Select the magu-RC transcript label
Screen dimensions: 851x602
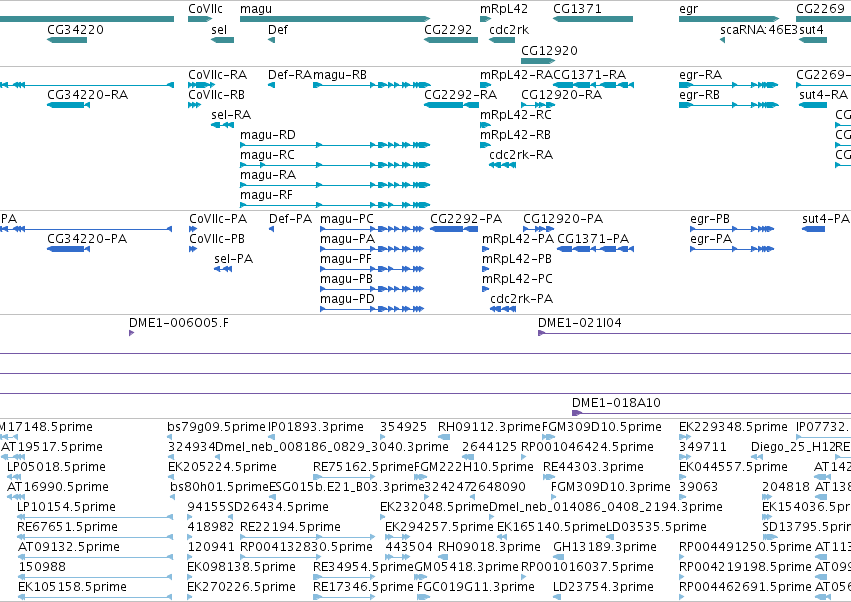coord(267,155)
